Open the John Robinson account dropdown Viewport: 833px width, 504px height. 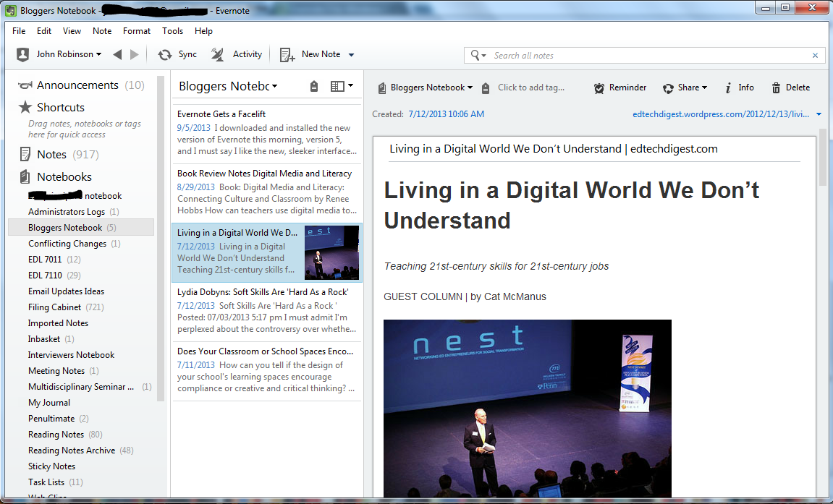(99, 55)
